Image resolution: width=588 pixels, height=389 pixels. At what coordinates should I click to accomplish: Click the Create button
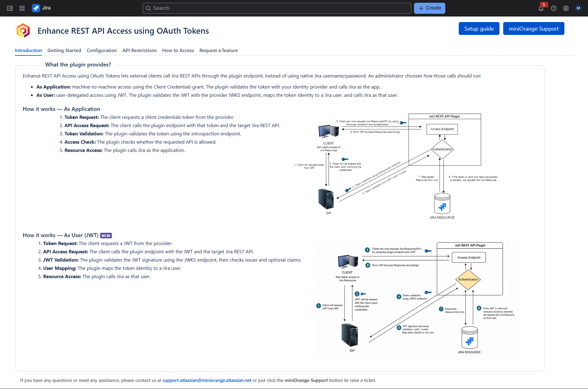[x=429, y=8]
